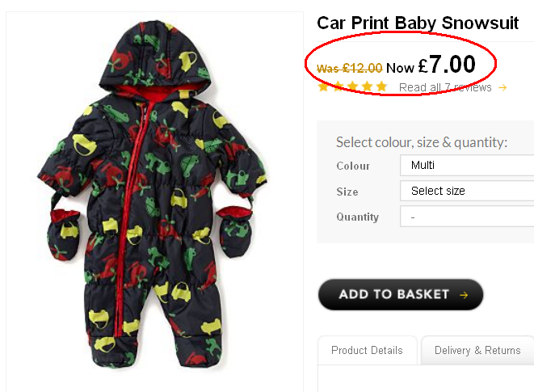This screenshot has width=534, height=392.
Task: Click the Size field label
Action: [347, 192]
